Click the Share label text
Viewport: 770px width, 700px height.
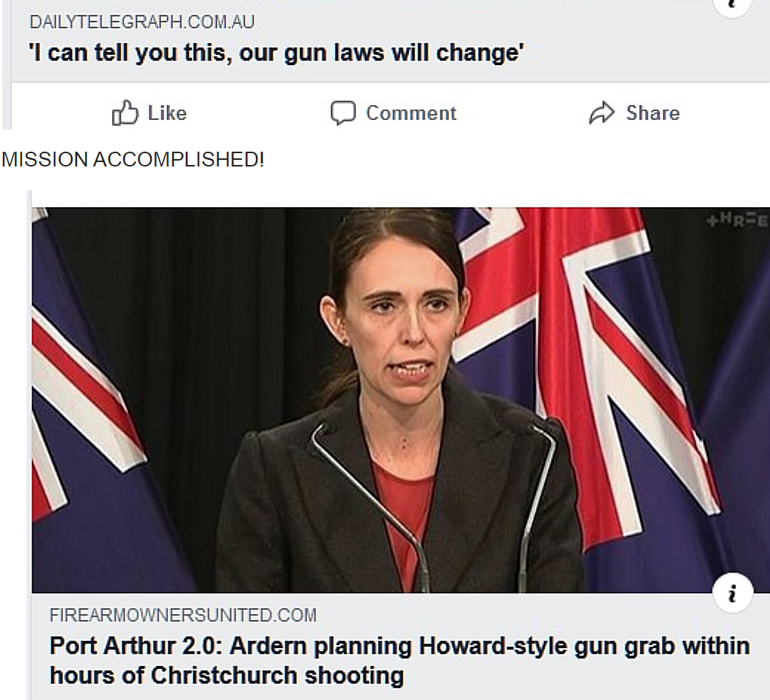(x=652, y=113)
